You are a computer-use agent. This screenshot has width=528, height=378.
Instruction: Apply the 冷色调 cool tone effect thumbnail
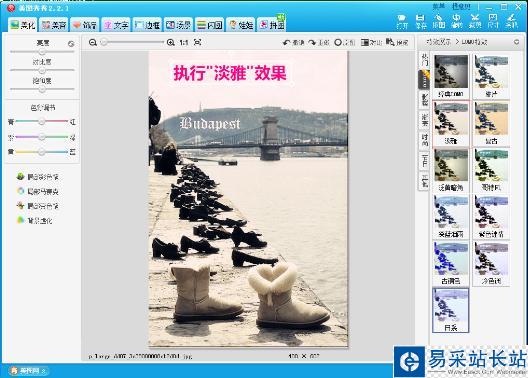pyautogui.click(x=491, y=263)
